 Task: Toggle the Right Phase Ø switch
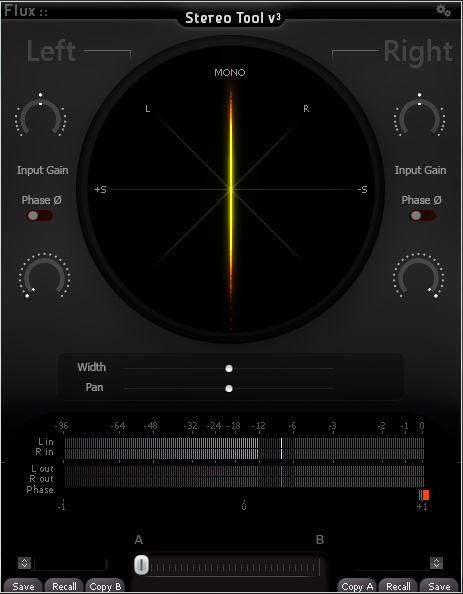tap(422, 216)
